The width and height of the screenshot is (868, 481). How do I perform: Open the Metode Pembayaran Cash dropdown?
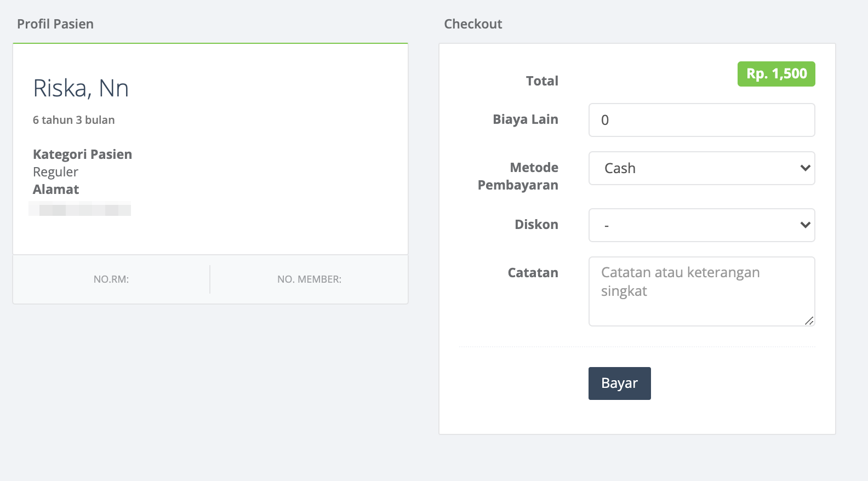click(701, 168)
